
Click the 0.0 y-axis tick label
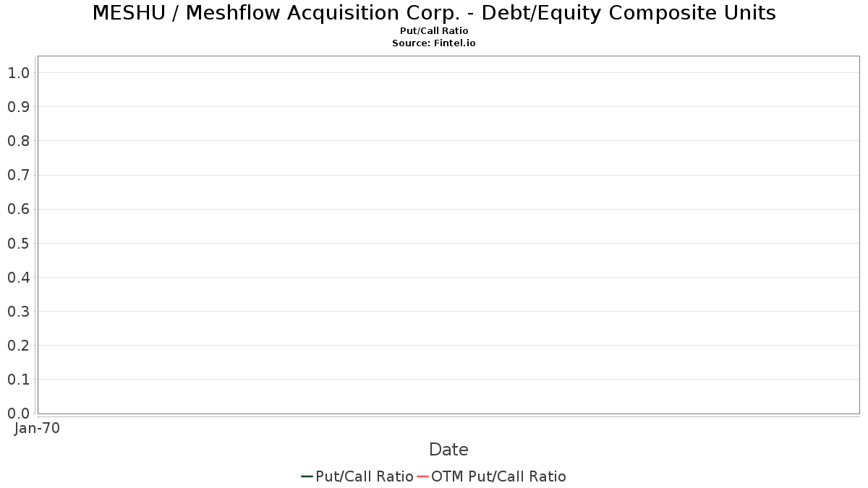point(18,414)
